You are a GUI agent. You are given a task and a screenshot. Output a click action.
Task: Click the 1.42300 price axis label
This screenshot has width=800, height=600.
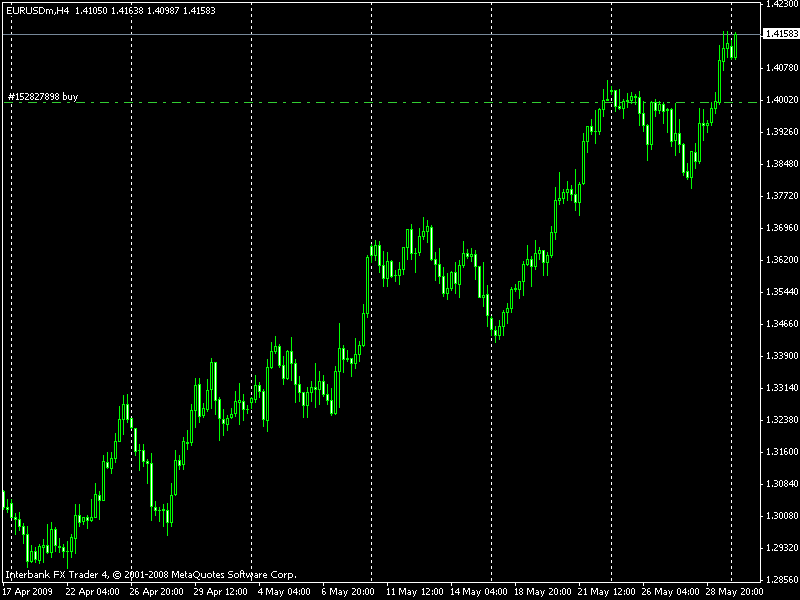click(778, 4)
